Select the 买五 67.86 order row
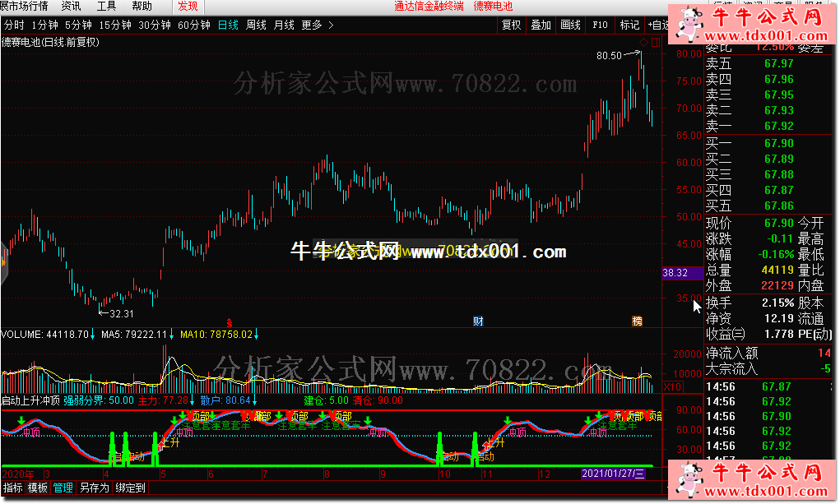 click(x=768, y=206)
